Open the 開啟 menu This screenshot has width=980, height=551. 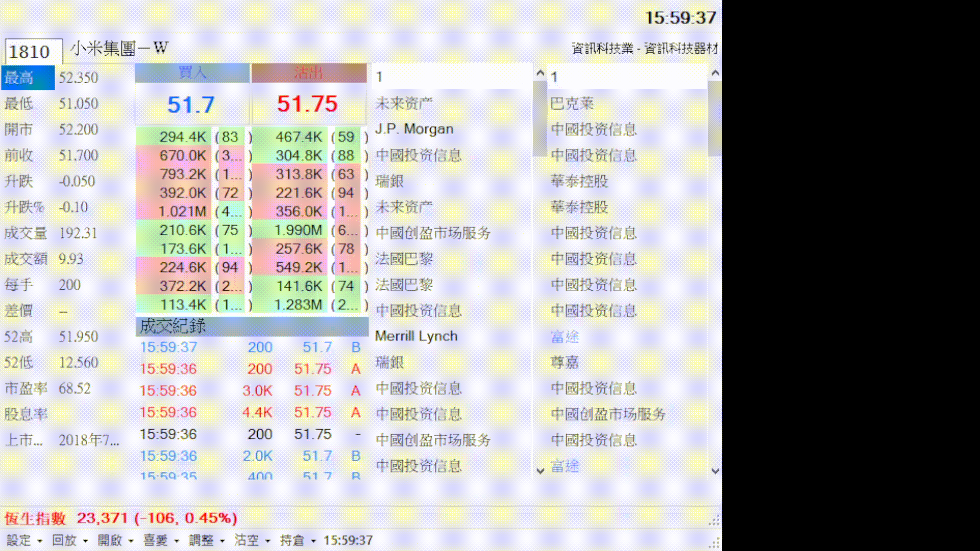[x=115, y=540]
